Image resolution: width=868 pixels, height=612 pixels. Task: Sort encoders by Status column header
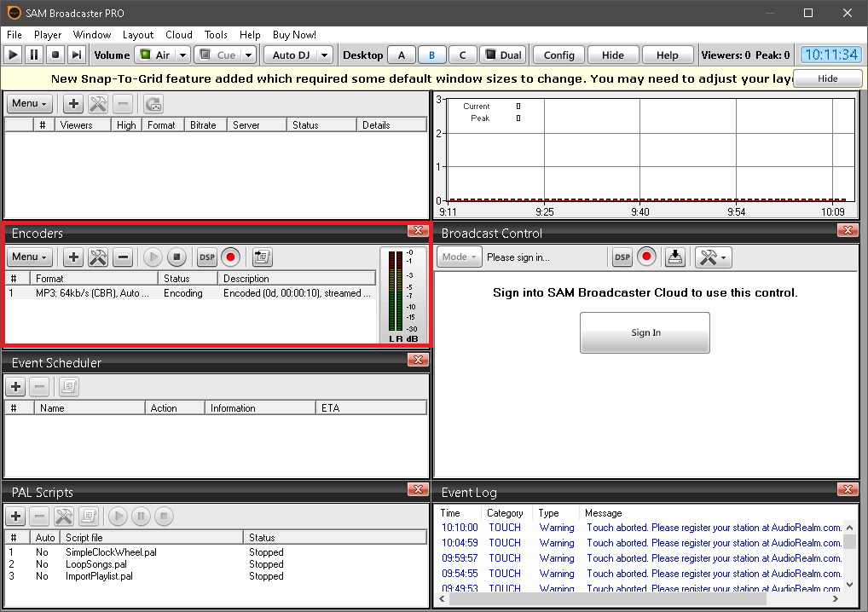coord(188,279)
